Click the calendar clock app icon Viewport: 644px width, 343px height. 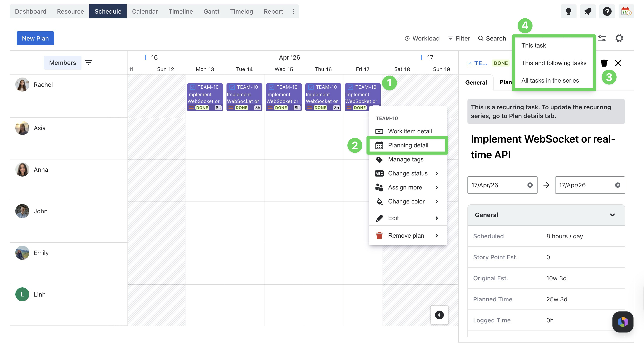pyautogui.click(x=626, y=11)
